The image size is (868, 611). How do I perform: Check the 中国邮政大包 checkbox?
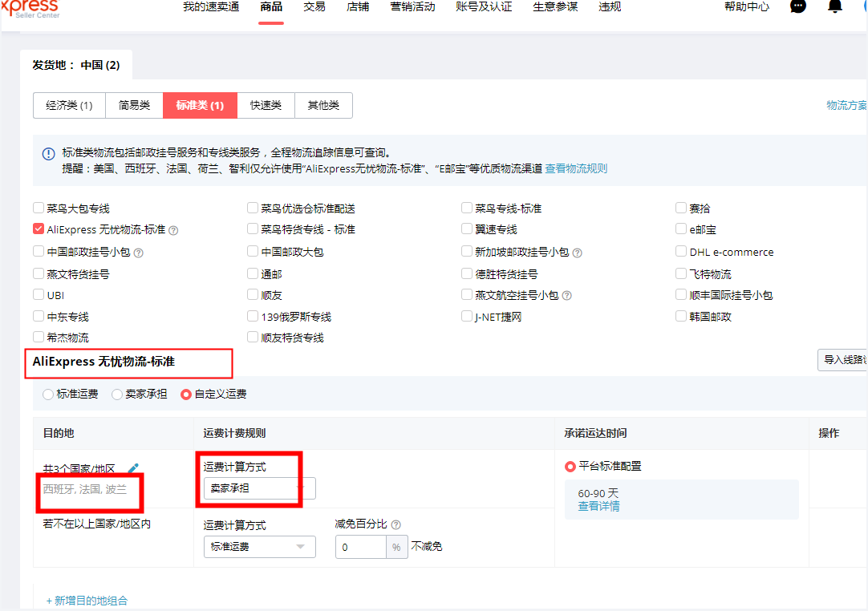pos(253,251)
